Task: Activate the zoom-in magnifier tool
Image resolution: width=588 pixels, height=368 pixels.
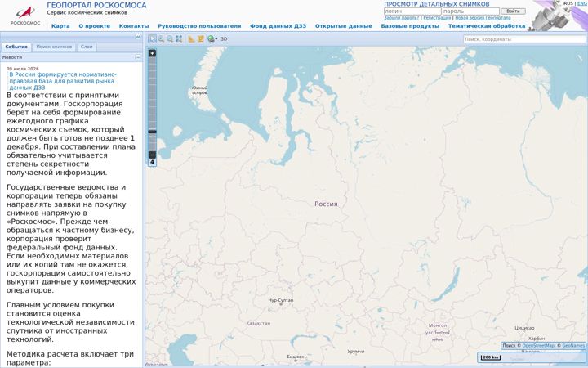Action: pos(161,38)
